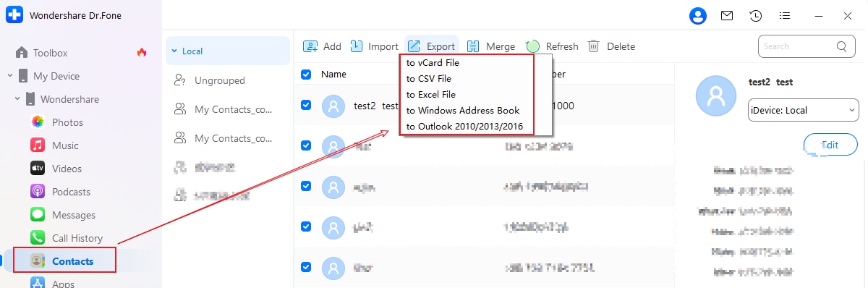Click the Name column header

[333, 74]
